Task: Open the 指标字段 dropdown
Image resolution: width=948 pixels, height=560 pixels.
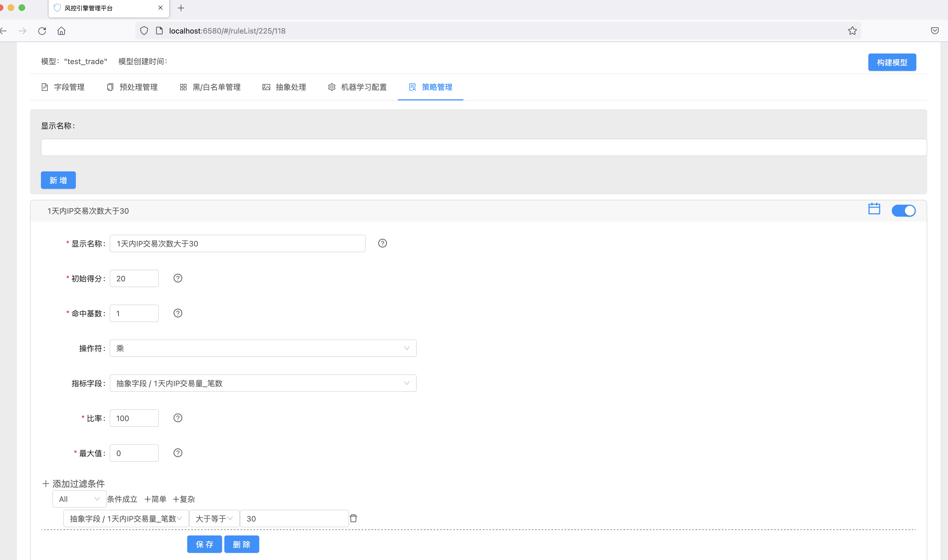Action: click(263, 383)
